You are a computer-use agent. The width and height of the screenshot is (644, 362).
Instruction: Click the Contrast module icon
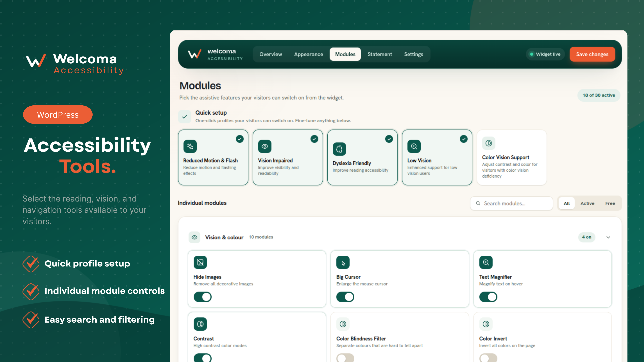point(200,324)
